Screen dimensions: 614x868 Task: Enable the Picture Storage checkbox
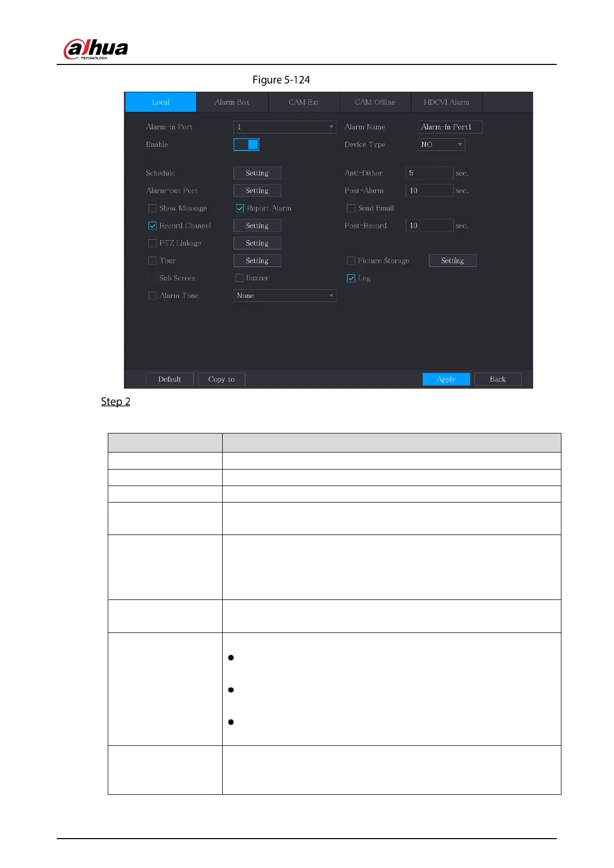pos(351,261)
